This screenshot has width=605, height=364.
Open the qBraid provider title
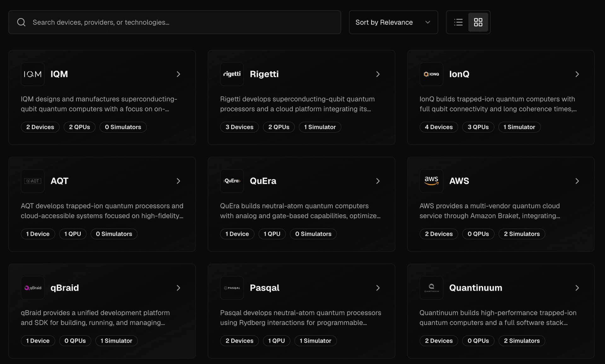pos(65,288)
